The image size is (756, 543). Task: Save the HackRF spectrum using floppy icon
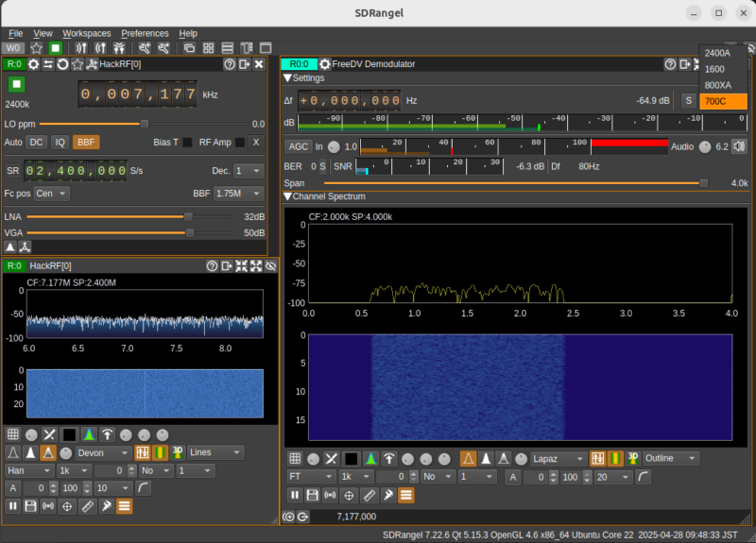tap(30, 506)
